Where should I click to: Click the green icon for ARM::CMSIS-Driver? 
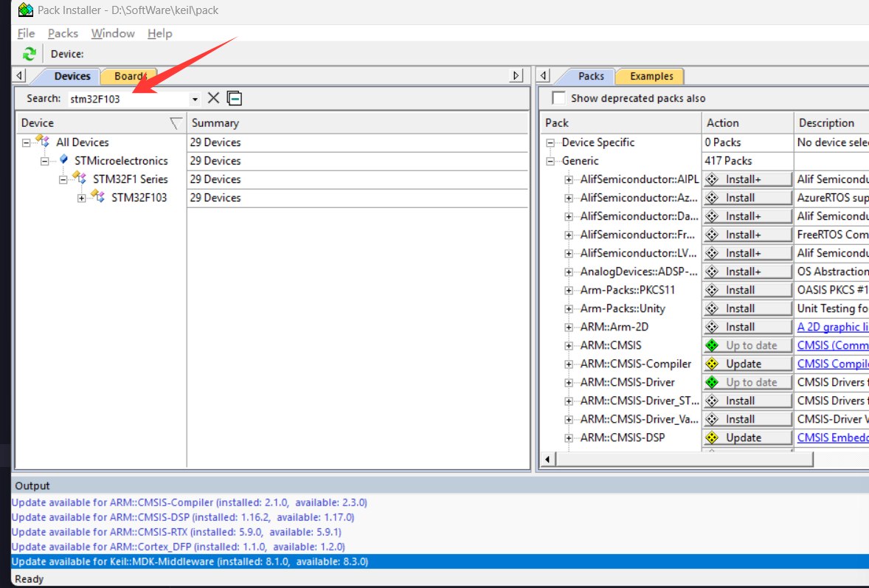click(x=712, y=382)
